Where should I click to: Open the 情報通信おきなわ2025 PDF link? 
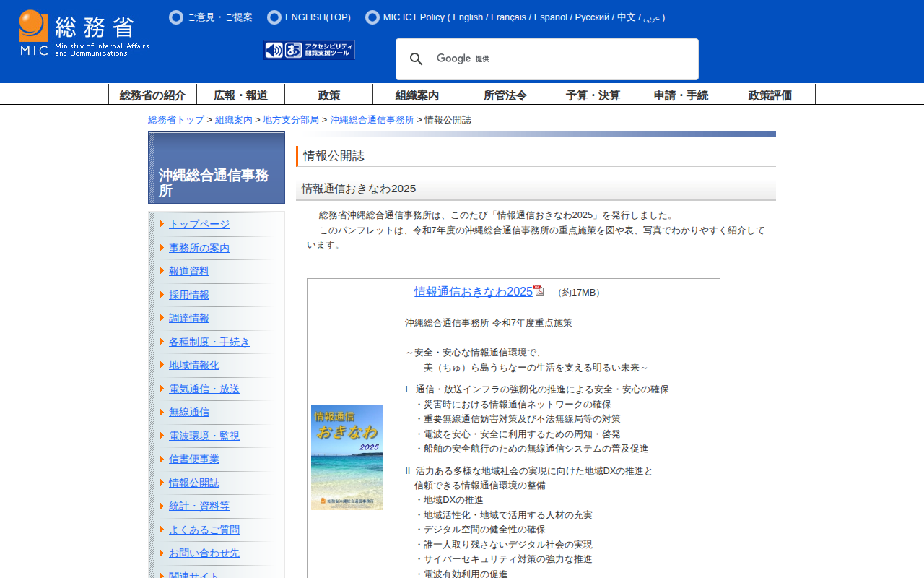pyautogui.click(x=473, y=291)
